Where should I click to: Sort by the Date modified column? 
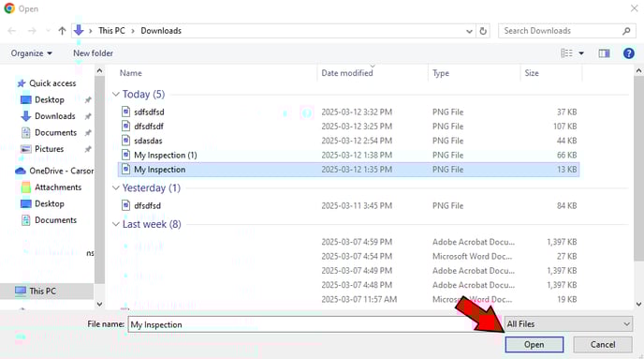(x=347, y=73)
